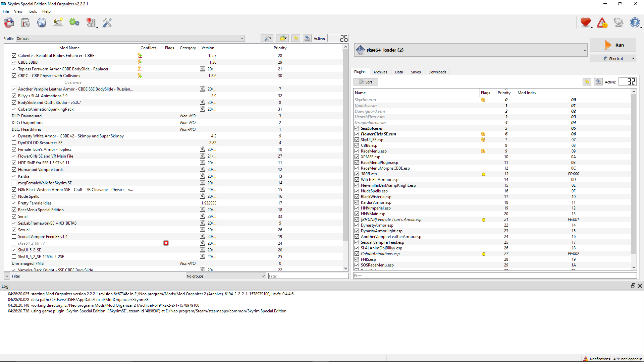
Task: Click the mod list create backup icon
Action: coord(307,38)
